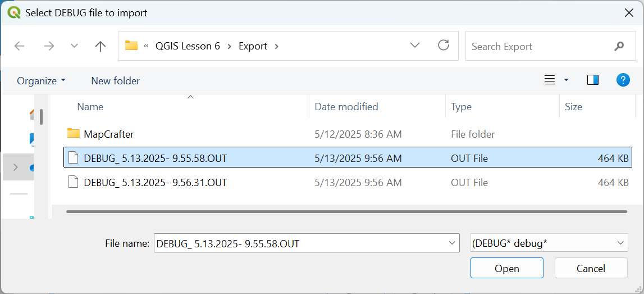Image resolution: width=644 pixels, height=294 pixels.
Task: Click the view layout list icon
Action: click(x=550, y=80)
